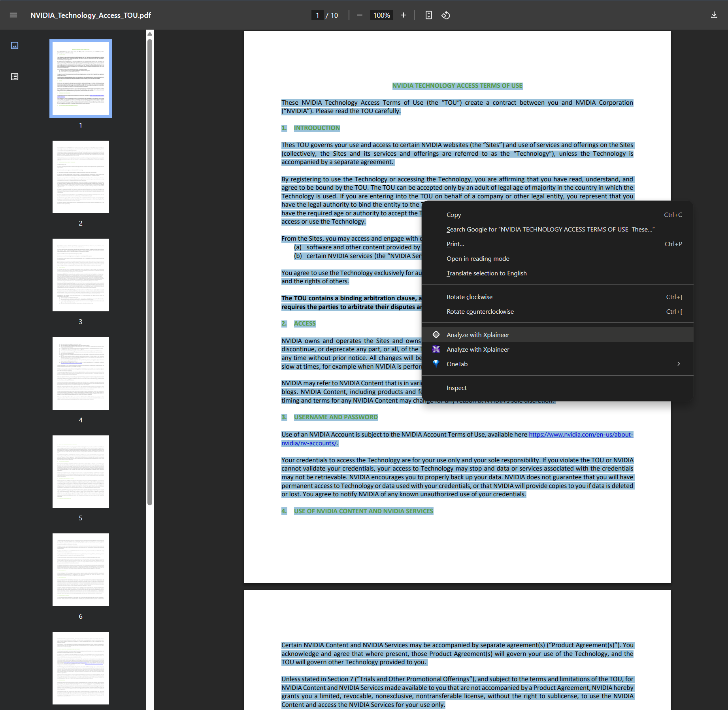Image resolution: width=728 pixels, height=710 pixels.
Task: Click the 100% zoom level field
Action: coord(381,15)
